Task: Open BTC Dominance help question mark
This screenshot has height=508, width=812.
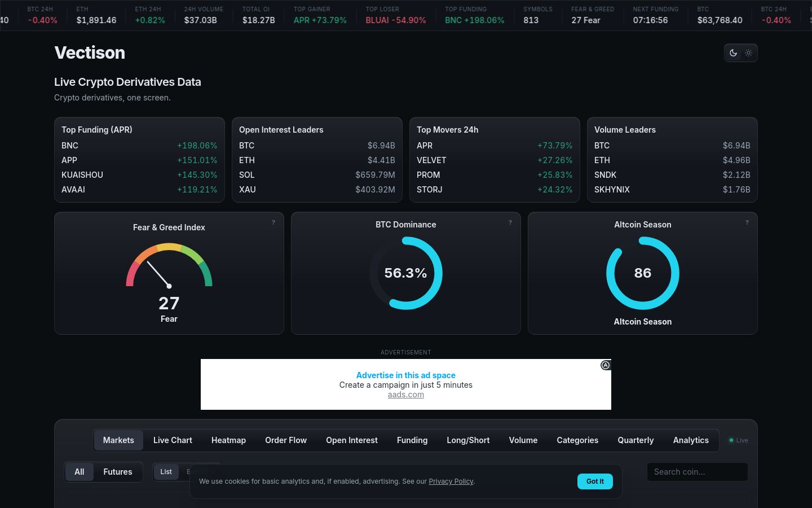Action: tap(510, 222)
